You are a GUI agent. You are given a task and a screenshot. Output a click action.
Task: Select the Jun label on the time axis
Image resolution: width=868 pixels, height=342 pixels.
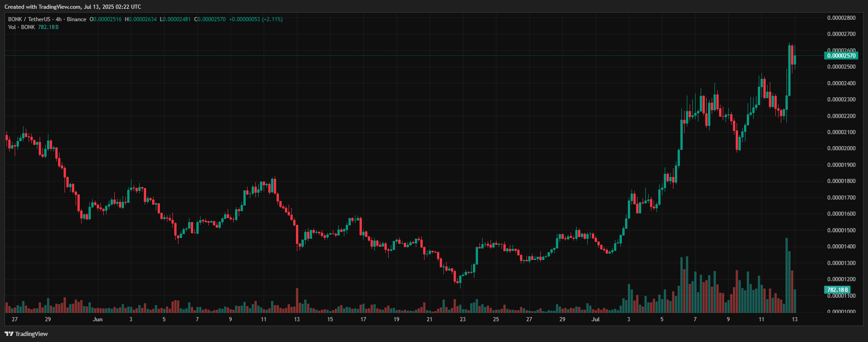pyautogui.click(x=97, y=319)
